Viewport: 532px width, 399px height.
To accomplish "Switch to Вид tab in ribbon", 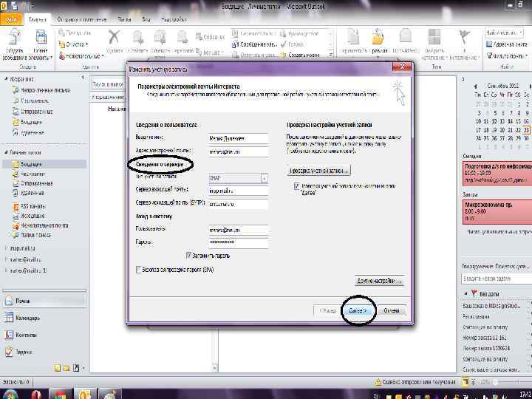I will pyautogui.click(x=146, y=20).
